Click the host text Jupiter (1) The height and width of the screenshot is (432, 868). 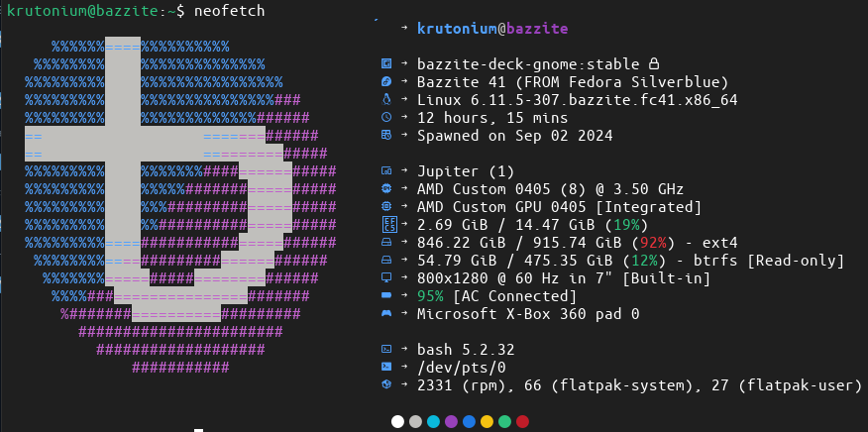point(466,171)
